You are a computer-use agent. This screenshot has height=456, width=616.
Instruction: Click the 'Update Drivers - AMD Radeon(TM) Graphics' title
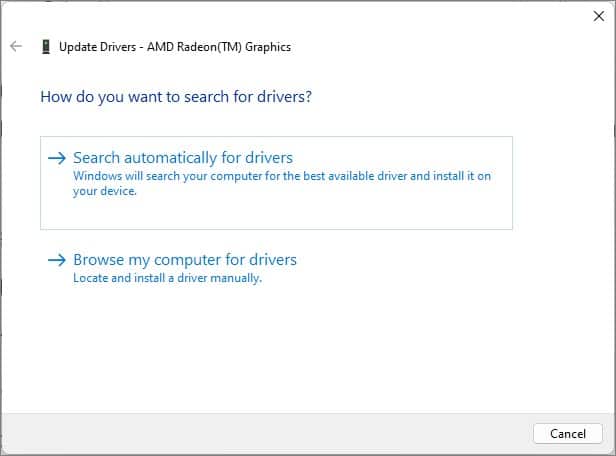tap(175, 47)
